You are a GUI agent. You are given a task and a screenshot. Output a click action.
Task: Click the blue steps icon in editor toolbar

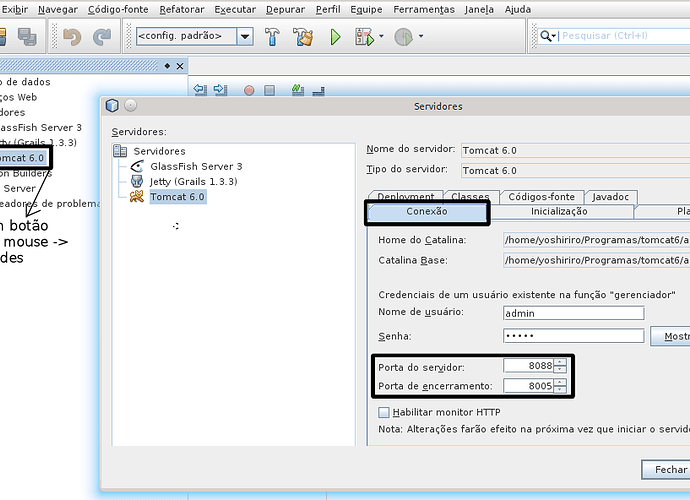tap(319, 91)
